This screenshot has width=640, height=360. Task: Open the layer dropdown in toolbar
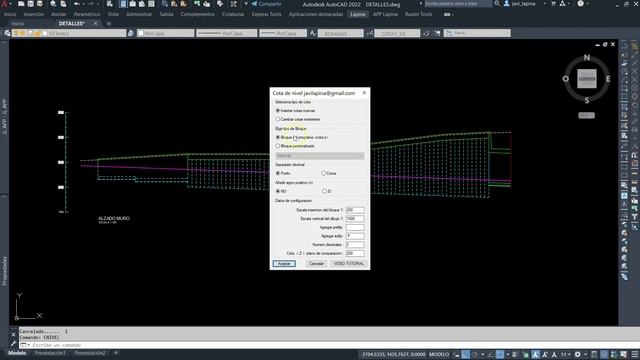click(69, 33)
